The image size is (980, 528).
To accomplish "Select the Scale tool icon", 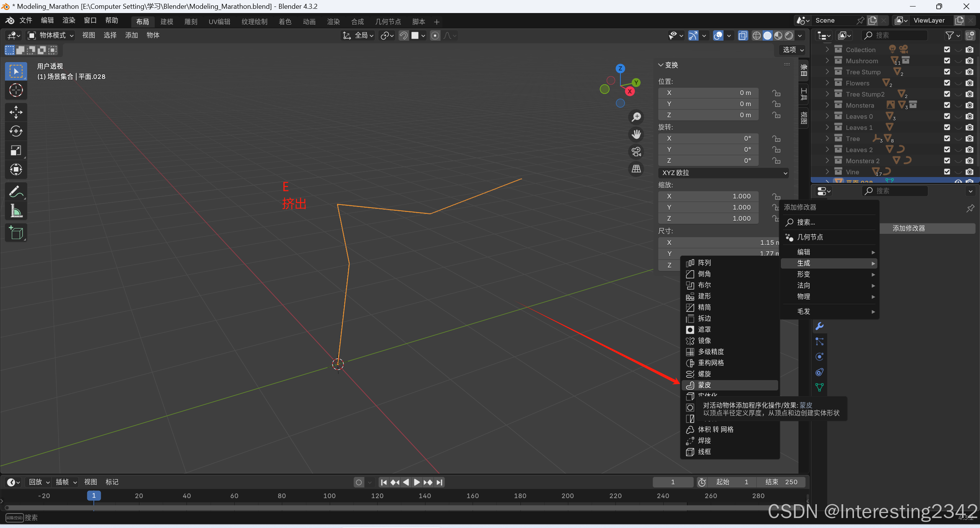I will (x=16, y=150).
